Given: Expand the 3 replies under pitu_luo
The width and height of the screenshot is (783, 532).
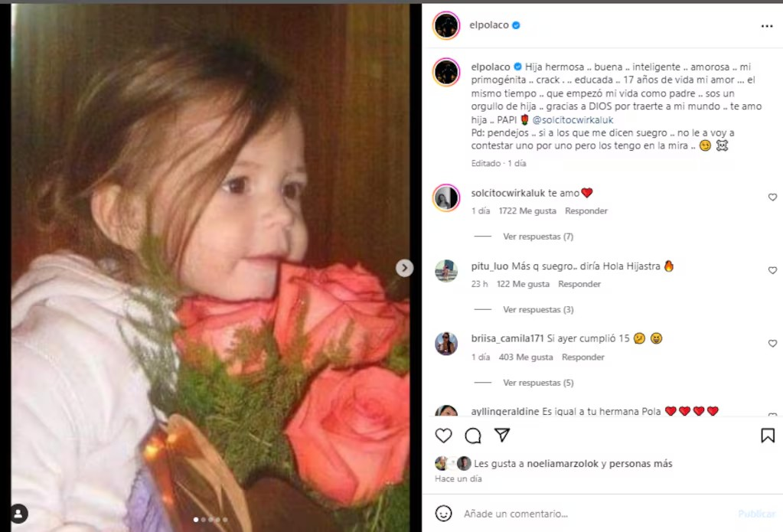Looking at the screenshot, I should pyautogui.click(x=537, y=310).
